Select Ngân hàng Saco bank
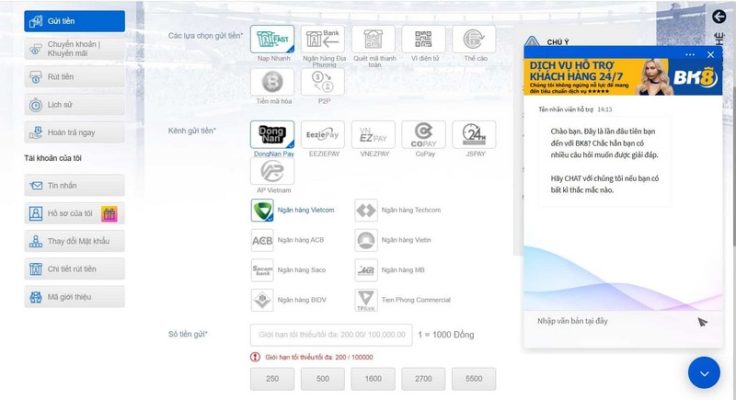Viewport: 736px width, 400px height. point(289,270)
